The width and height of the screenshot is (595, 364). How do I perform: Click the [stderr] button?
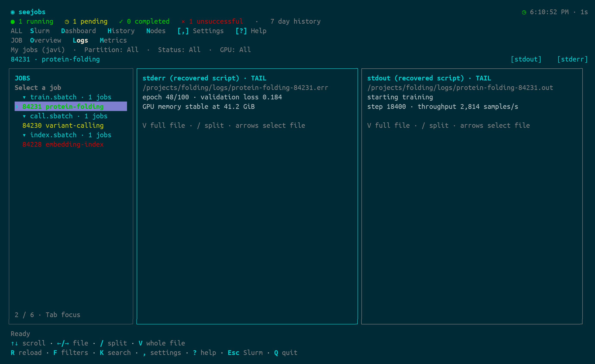[x=572, y=59]
